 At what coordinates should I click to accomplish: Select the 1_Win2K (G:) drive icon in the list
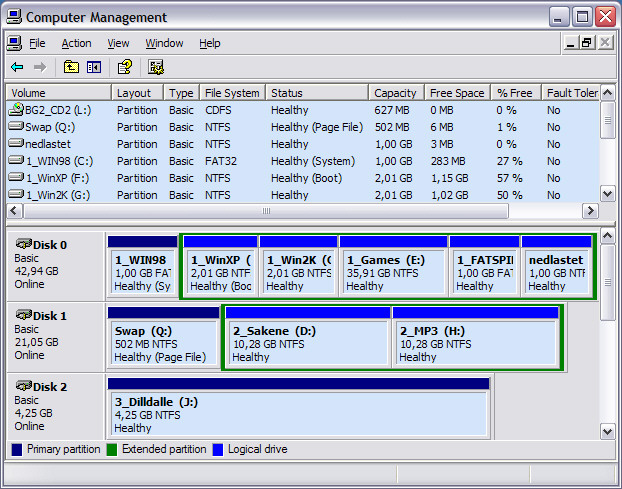pyautogui.click(x=16, y=194)
